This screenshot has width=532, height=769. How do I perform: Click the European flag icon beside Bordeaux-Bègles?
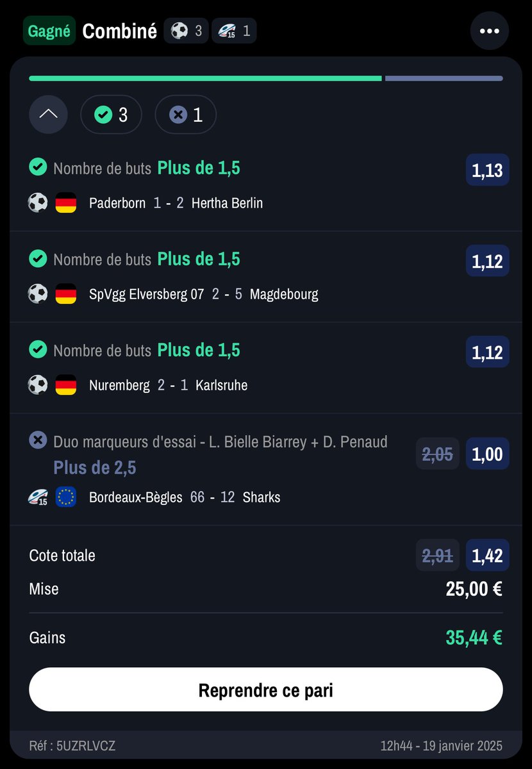(65, 497)
